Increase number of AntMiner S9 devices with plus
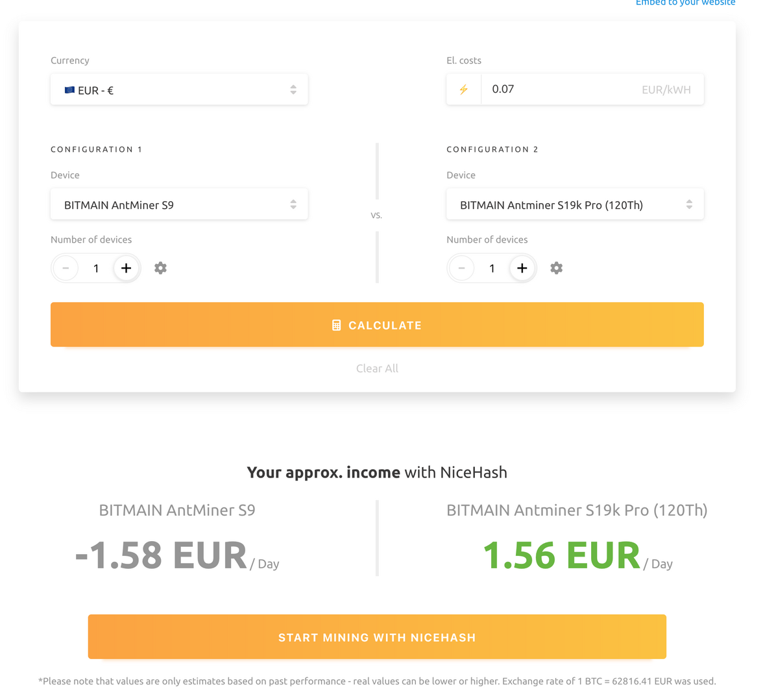 tap(126, 268)
